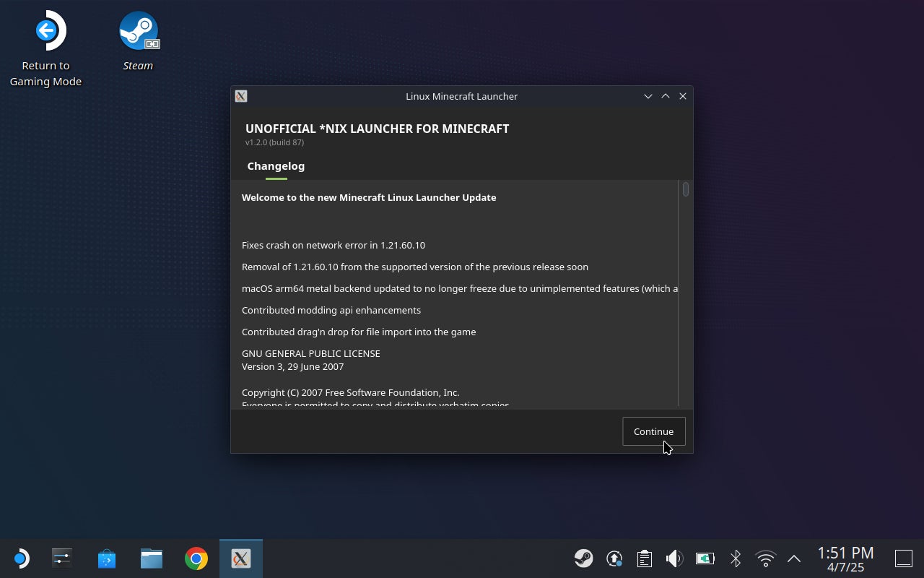The height and width of the screenshot is (578, 924).
Task: Select the Minecraft launcher icon in the taskbar
Action: point(240,558)
